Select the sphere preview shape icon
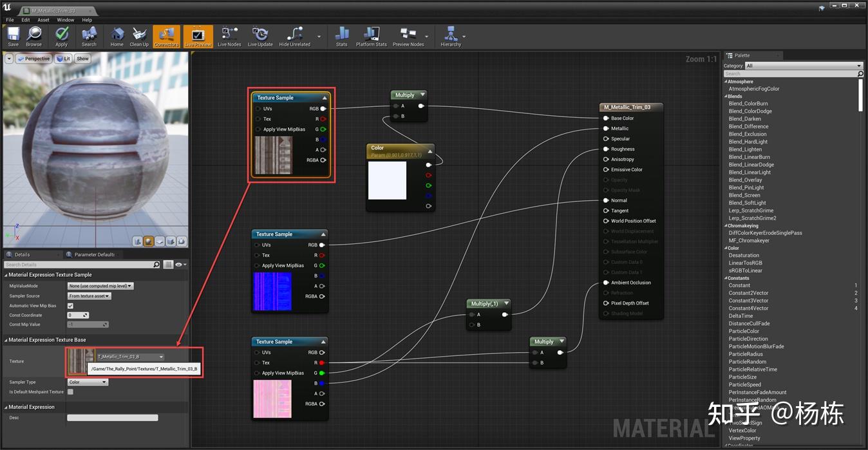The height and width of the screenshot is (450, 868). coord(148,241)
